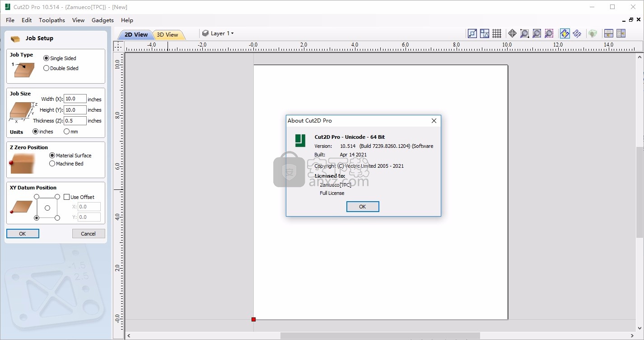Open the Edit menu

pyautogui.click(x=27, y=20)
